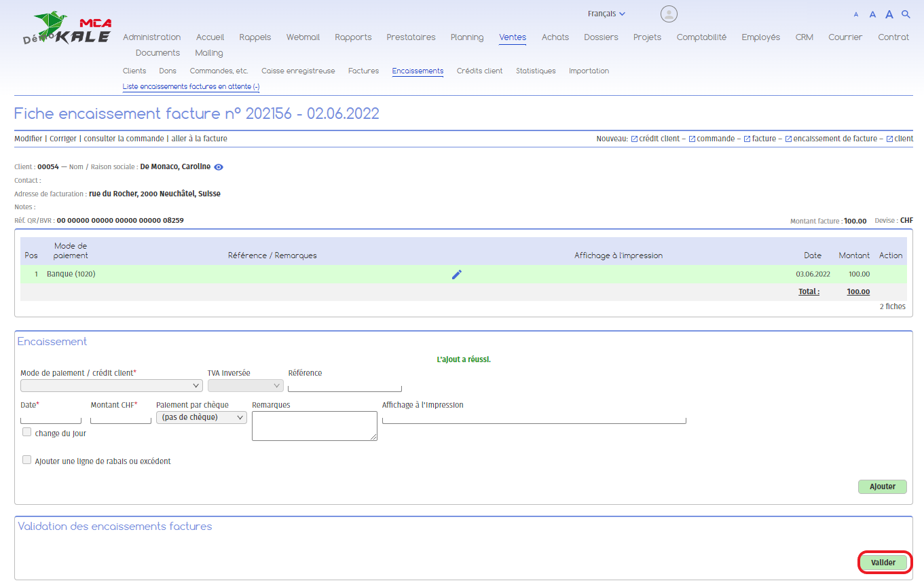Open the Employés menu
Image resolution: width=924 pixels, height=585 pixels.
[761, 37]
